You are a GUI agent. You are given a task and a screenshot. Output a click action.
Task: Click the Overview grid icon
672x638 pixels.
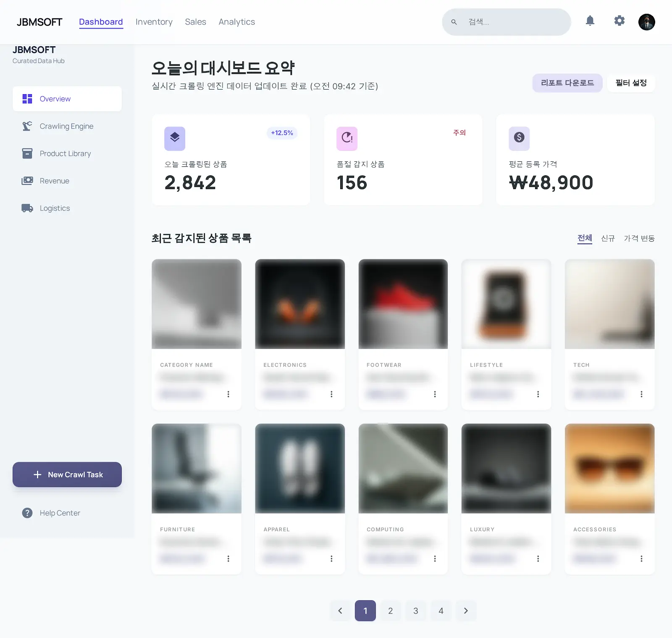coord(27,99)
